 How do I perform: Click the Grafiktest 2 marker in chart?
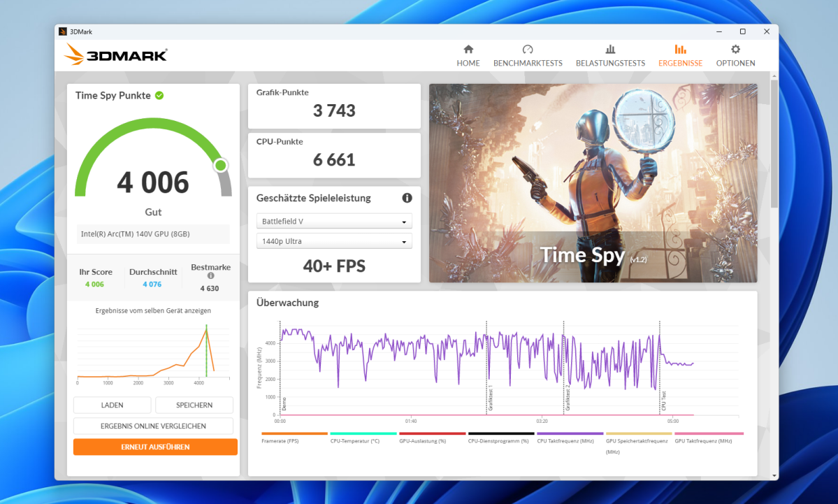567,398
